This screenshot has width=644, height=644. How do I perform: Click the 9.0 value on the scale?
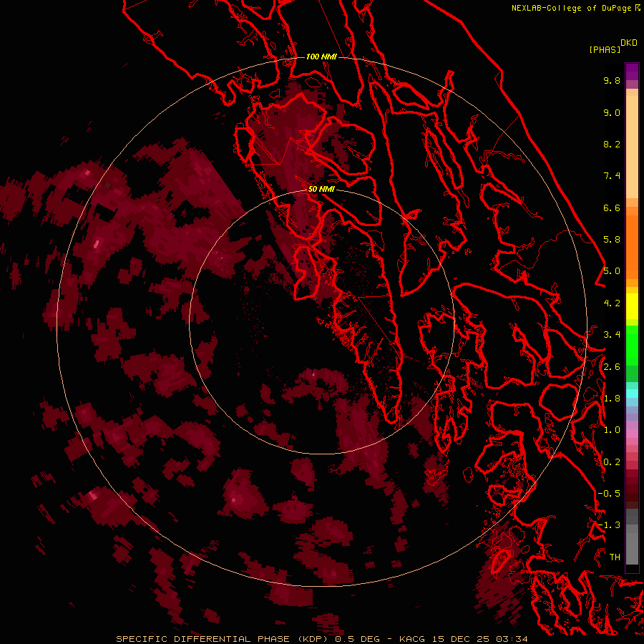[612, 112]
